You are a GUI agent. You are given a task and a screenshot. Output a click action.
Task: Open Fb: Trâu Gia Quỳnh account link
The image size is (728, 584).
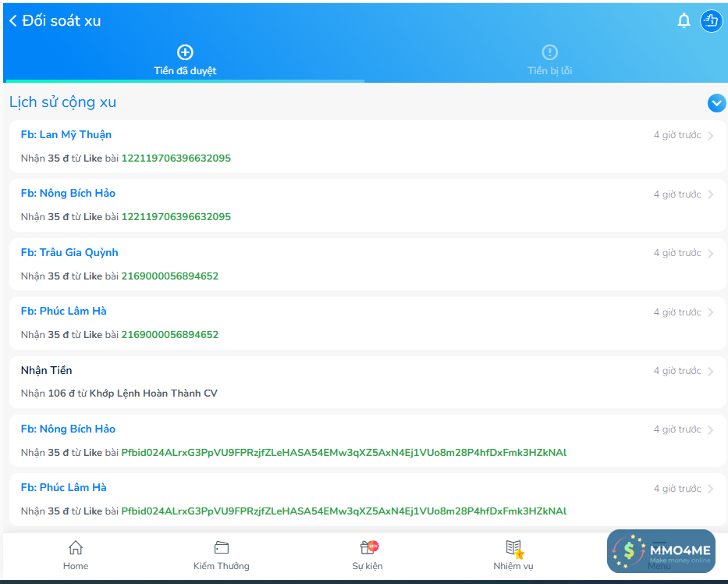coord(69,253)
